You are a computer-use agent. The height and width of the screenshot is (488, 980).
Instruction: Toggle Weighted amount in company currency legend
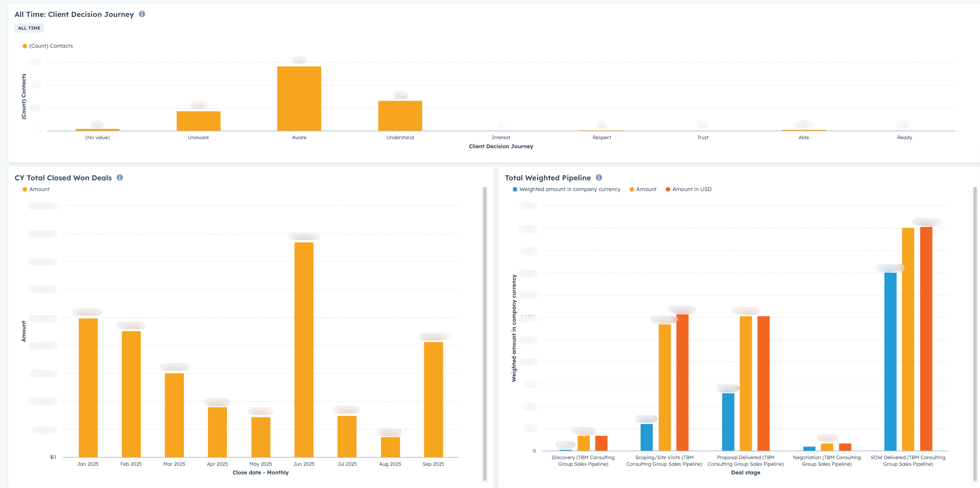pyautogui.click(x=566, y=189)
